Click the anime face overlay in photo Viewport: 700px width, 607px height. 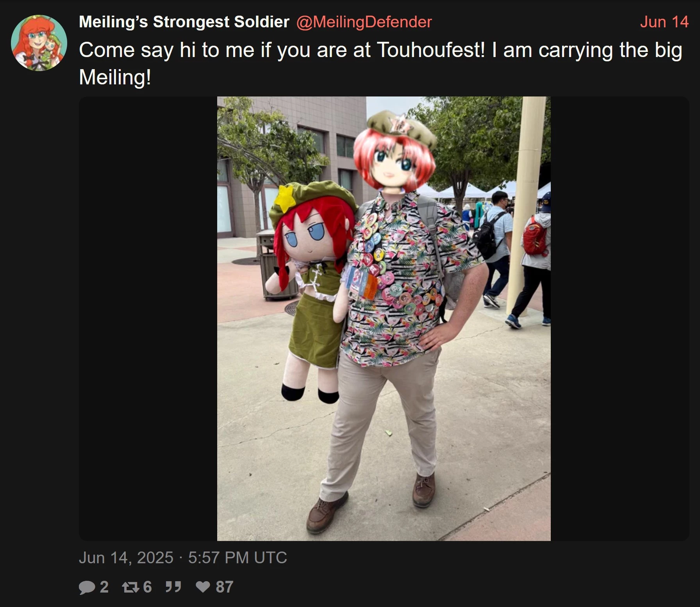click(x=395, y=152)
